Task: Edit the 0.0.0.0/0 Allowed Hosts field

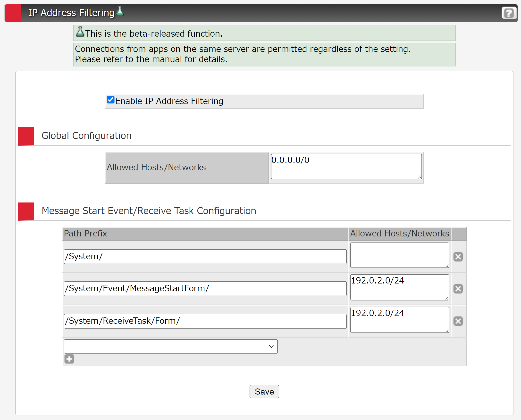Action: tap(346, 166)
